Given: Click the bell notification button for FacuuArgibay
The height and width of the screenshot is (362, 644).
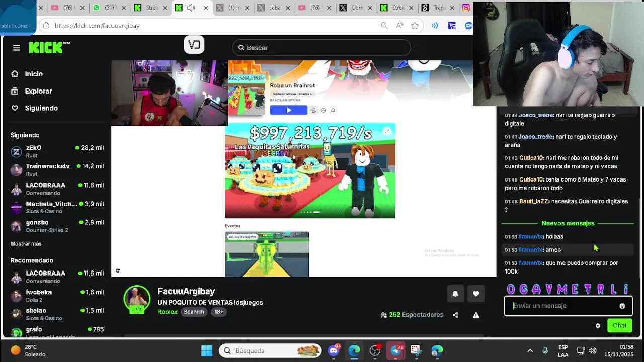Looking at the screenshot, I should [455, 294].
